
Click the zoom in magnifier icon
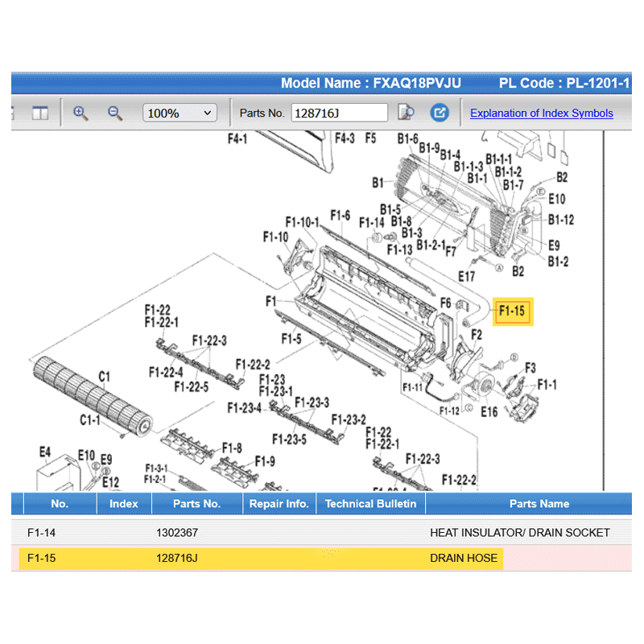[x=80, y=113]
